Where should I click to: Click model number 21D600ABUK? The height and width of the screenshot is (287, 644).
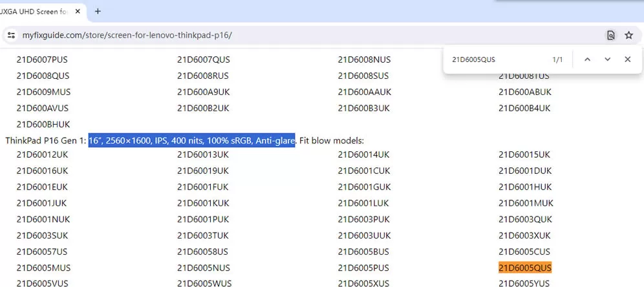click(x=525, y=92)
